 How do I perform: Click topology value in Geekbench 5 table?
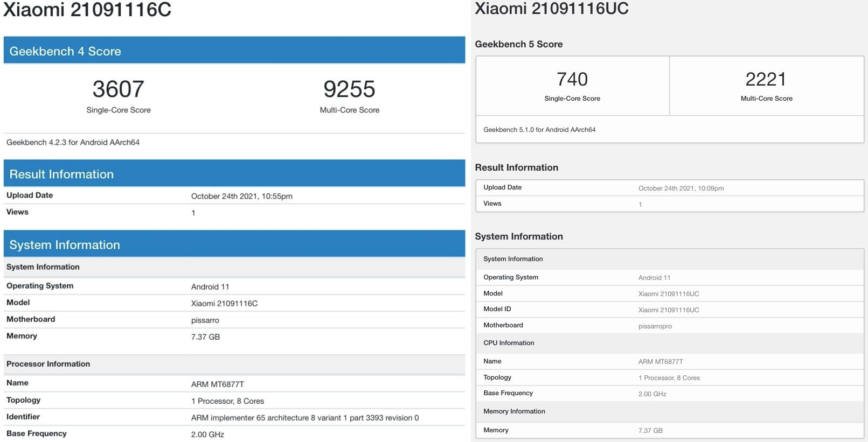point(669,378)
